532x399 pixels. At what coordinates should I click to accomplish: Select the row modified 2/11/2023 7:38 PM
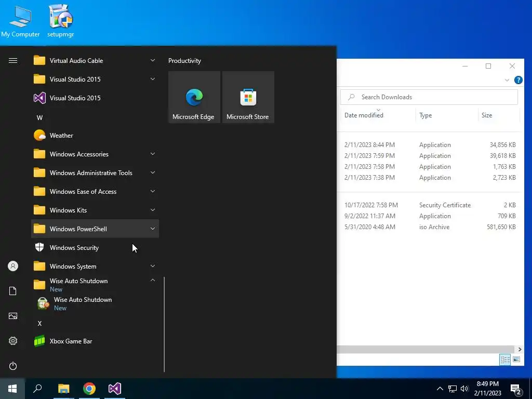coord(430,178)
